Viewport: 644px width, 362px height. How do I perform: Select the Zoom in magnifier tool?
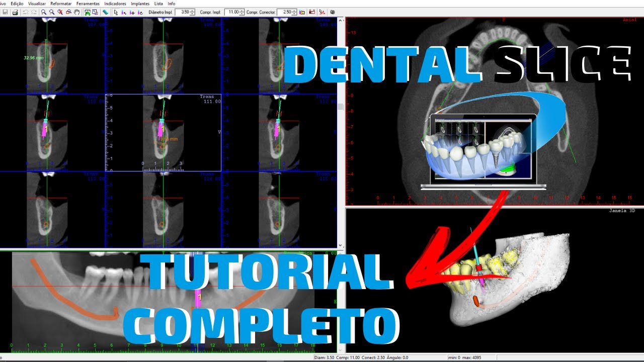pos(44,12)
